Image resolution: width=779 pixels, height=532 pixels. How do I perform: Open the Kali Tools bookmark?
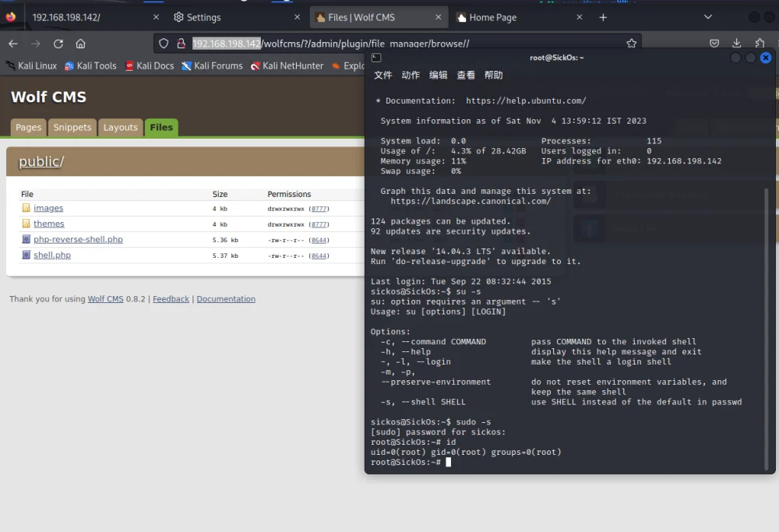click(x=90, y=65)
